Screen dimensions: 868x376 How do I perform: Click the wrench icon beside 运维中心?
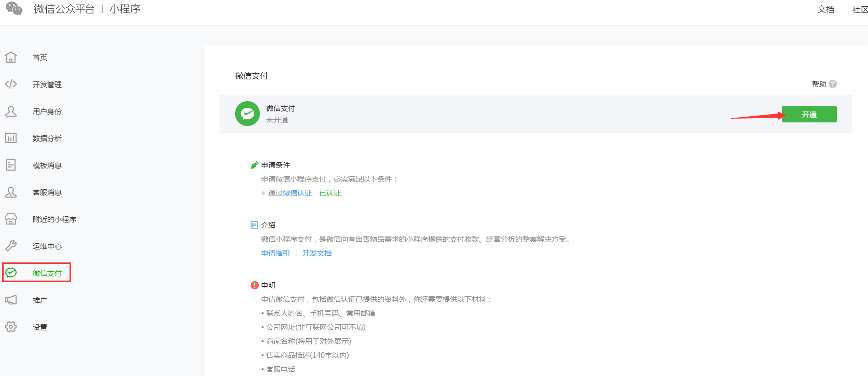(x=11, y=246)
